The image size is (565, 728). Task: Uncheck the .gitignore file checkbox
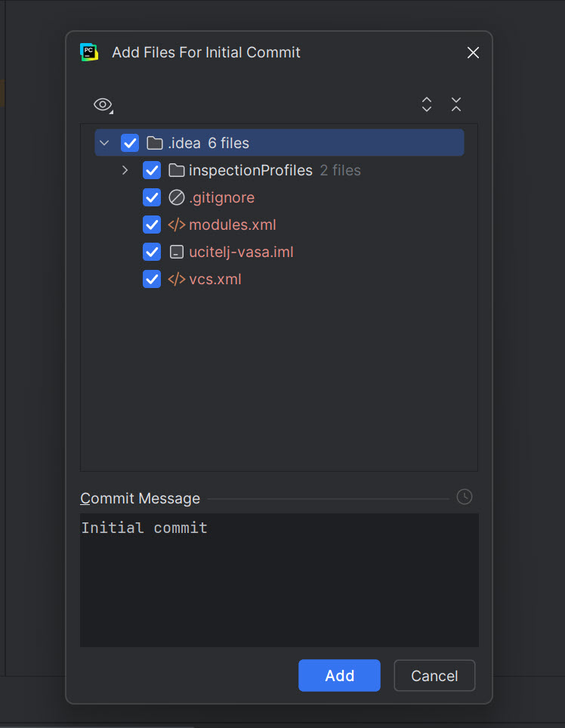click(x=152, y=197)
